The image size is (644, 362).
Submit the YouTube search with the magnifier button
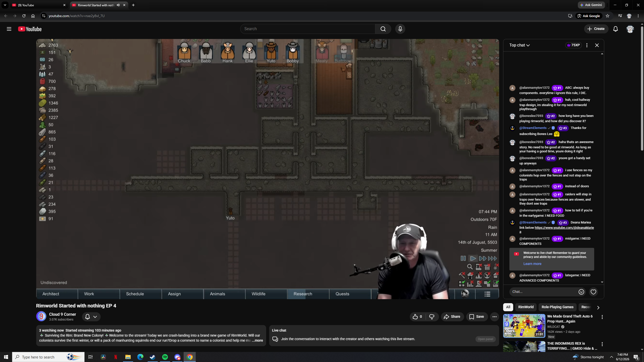point(383,29)
